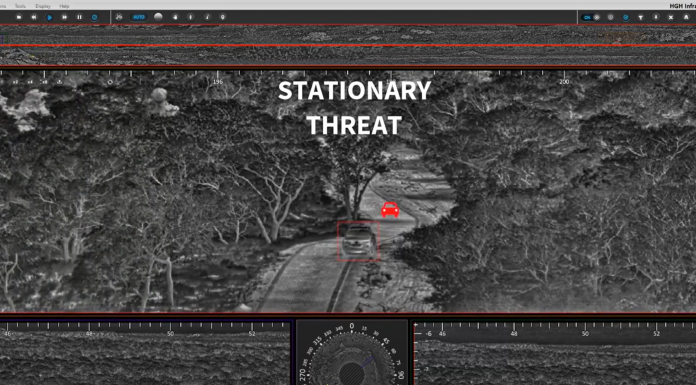This screenshot has height=385, width=696.
Task: Click the export icon beside the zoom levels
Action: (x=59, y=82)
